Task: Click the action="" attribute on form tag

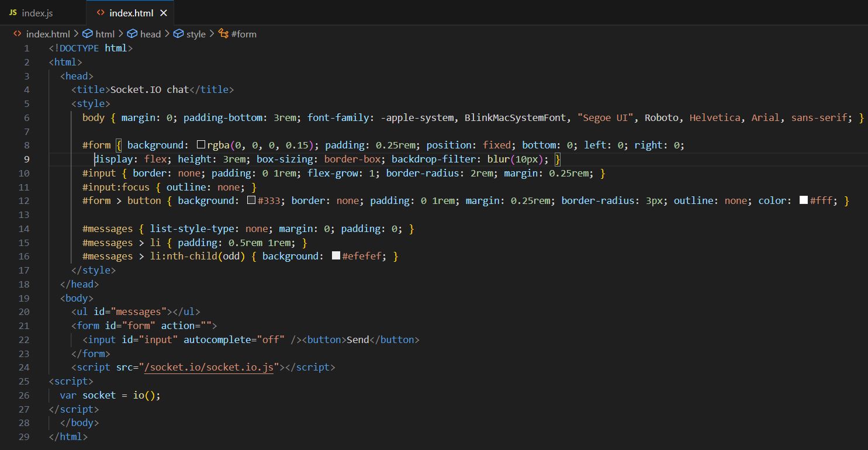Action: [x=186, y=326]
